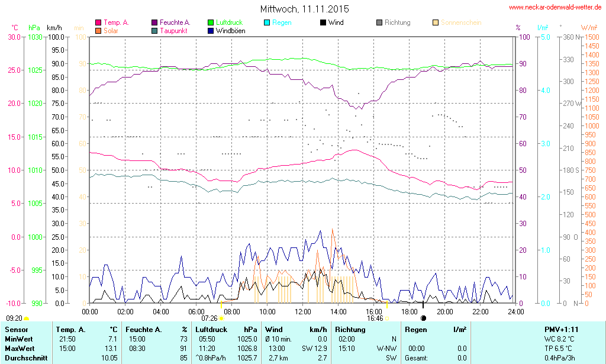Image resolution: width=606 pixels, height=364 pixels.
Task: Open the neckar-odenwald-wetter.de link
Action: (x=555, y=8)
